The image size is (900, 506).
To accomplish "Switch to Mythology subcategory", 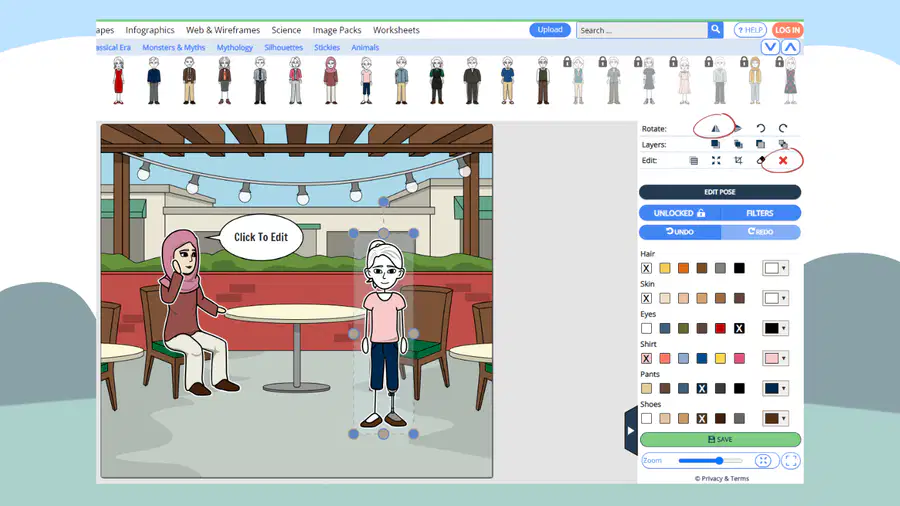I will click(x=234, y=48).
